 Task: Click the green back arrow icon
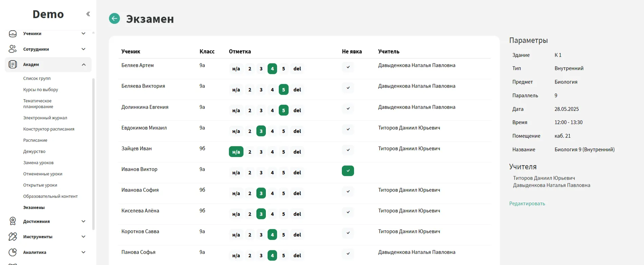(x=114, y=18)
